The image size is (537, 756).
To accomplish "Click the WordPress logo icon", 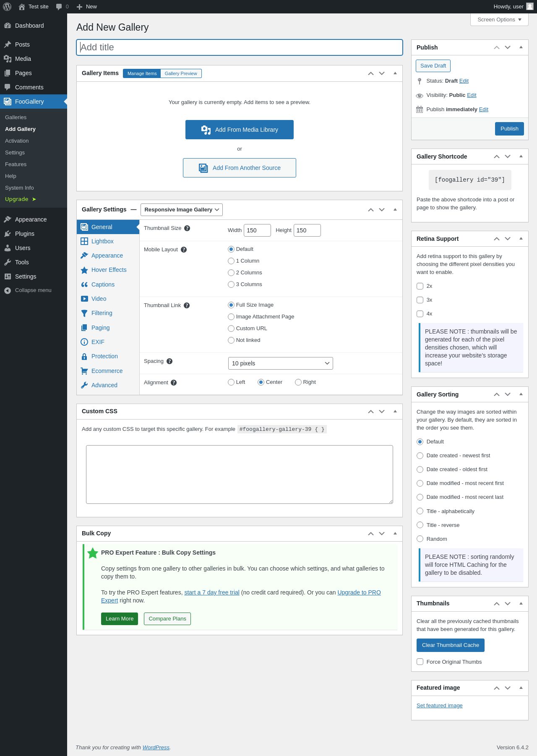I will pos(7,7).
